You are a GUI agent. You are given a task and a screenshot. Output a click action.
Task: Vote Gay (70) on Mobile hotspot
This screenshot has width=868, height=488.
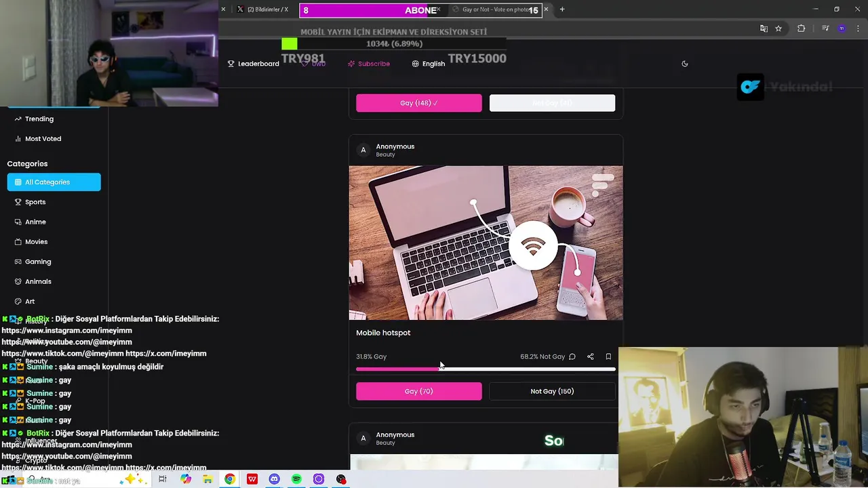[419, 391]
